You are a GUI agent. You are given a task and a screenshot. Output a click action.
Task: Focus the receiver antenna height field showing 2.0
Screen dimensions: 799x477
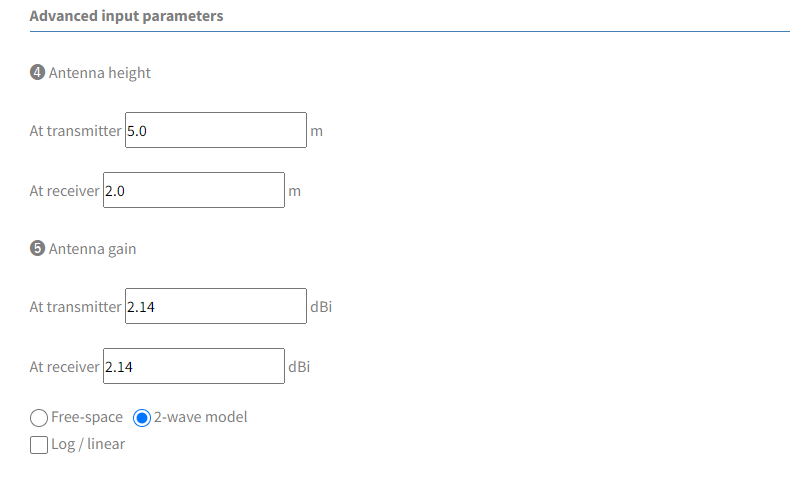click(194, 190)
